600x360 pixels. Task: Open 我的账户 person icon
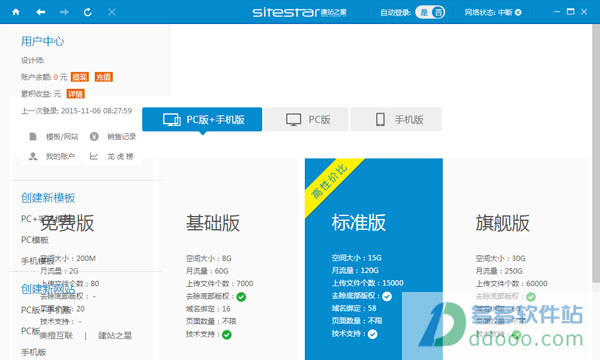(x=33, y=156)
